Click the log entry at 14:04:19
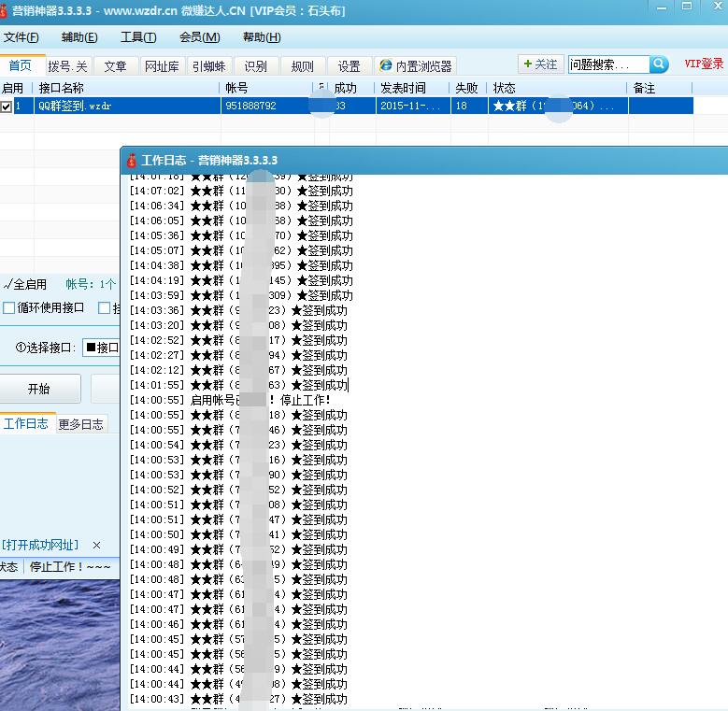 pos(241,280)
